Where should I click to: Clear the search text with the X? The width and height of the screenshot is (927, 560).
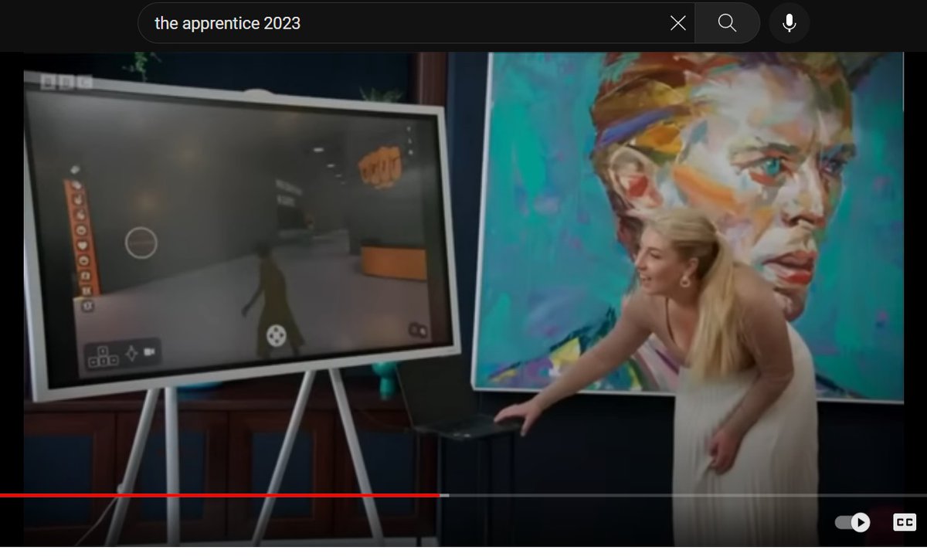[677, 23]
